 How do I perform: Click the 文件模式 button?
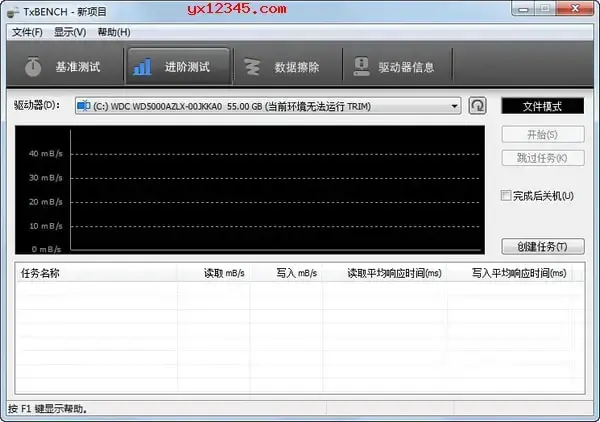click(543, 106)
